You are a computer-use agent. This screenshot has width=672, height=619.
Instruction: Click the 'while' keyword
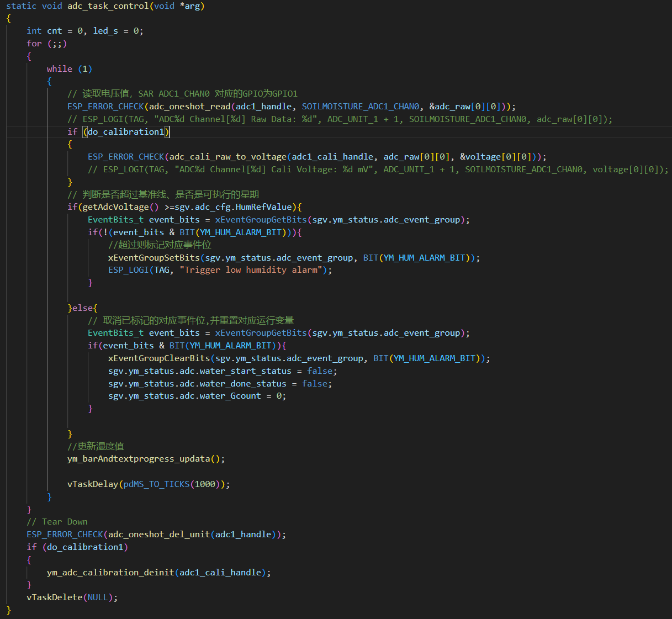[x=59, y=69]
